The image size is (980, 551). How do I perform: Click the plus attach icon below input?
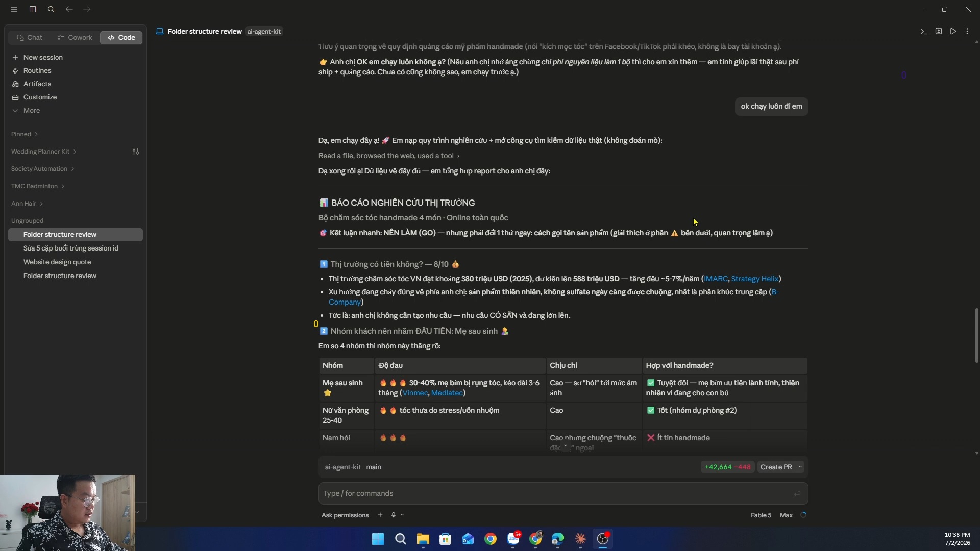[x=380, y=515]
